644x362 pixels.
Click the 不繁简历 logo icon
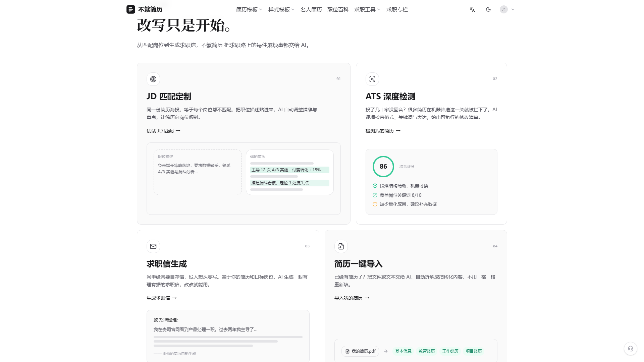pyautogui.click(x=130, y=9)
